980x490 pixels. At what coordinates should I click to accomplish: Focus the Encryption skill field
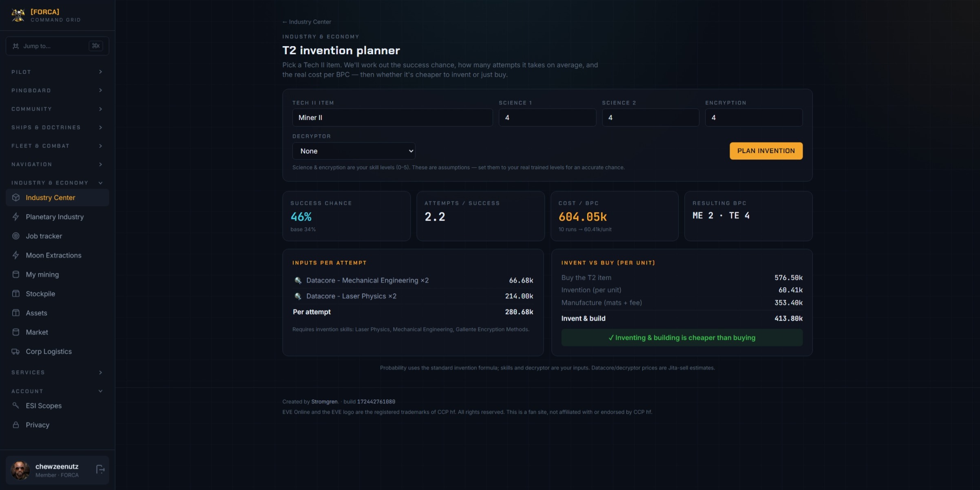click(754, 118)
